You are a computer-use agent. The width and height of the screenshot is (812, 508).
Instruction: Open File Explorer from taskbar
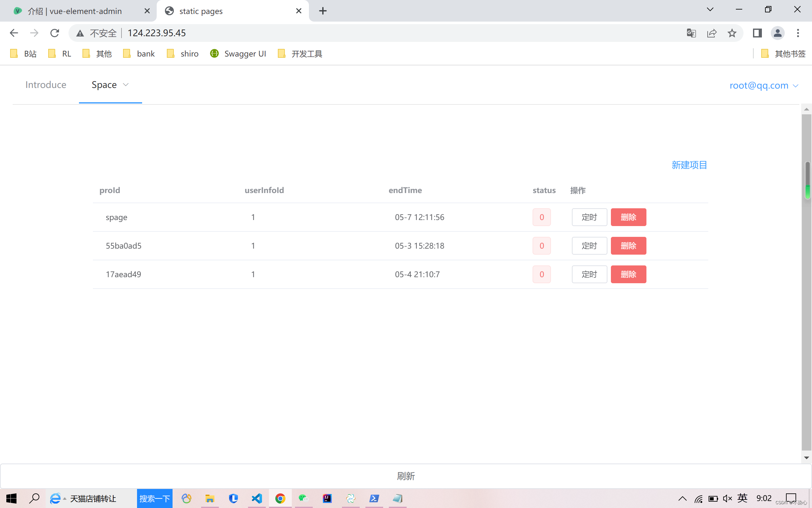point(210,498)
